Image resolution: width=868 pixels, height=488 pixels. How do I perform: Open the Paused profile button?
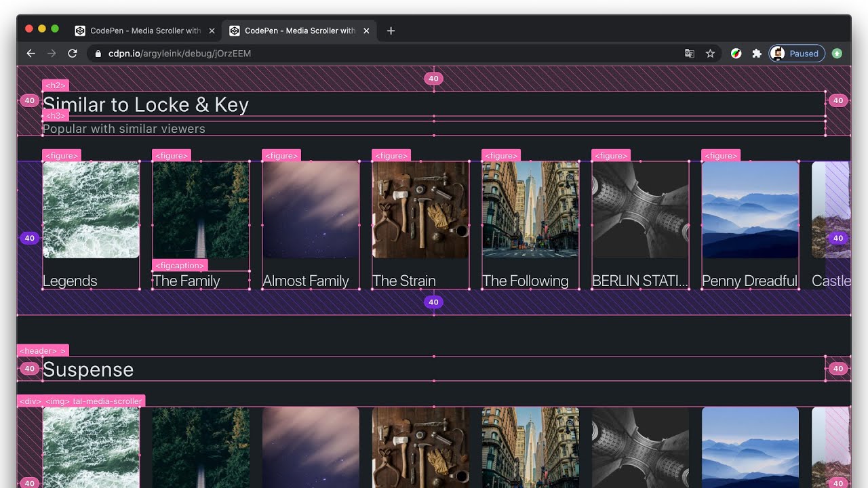pos(797,54)
